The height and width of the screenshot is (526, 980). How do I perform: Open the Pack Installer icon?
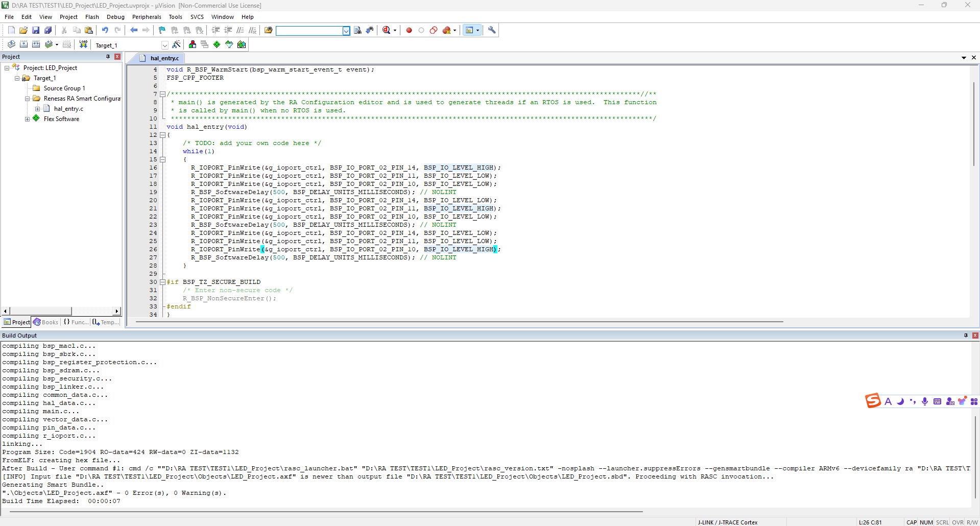point(242,44)
